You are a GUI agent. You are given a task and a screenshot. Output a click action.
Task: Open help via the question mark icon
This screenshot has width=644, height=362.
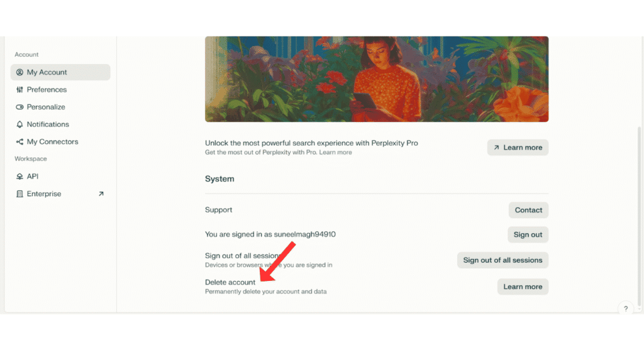pyautogui.click(x=625, y=309)
